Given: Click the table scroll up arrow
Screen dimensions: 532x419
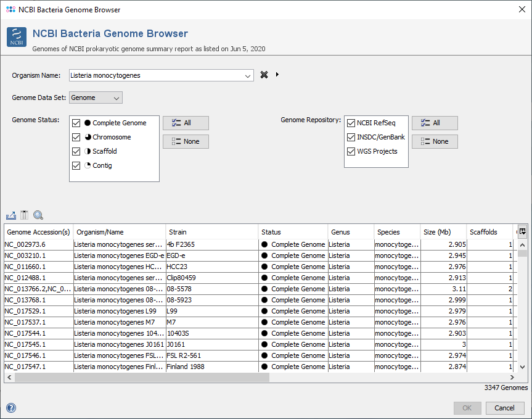Looking at the screenshot, I should tap(523, 245).
